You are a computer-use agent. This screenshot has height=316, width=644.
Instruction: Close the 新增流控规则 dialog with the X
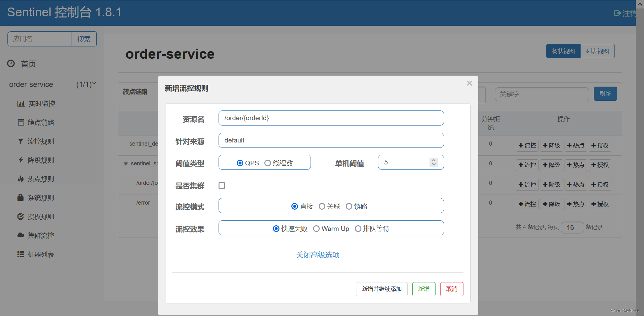pyautogui.click(x=469, y=83)
